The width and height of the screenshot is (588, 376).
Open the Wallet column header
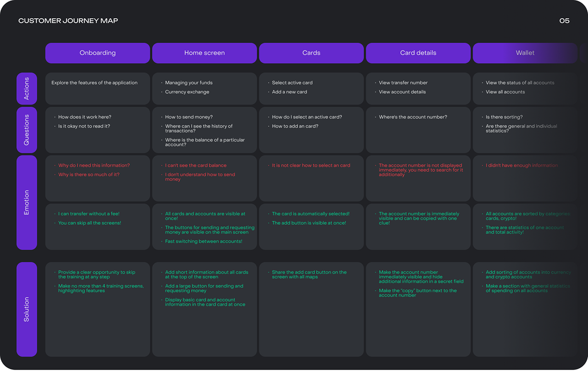525,53
